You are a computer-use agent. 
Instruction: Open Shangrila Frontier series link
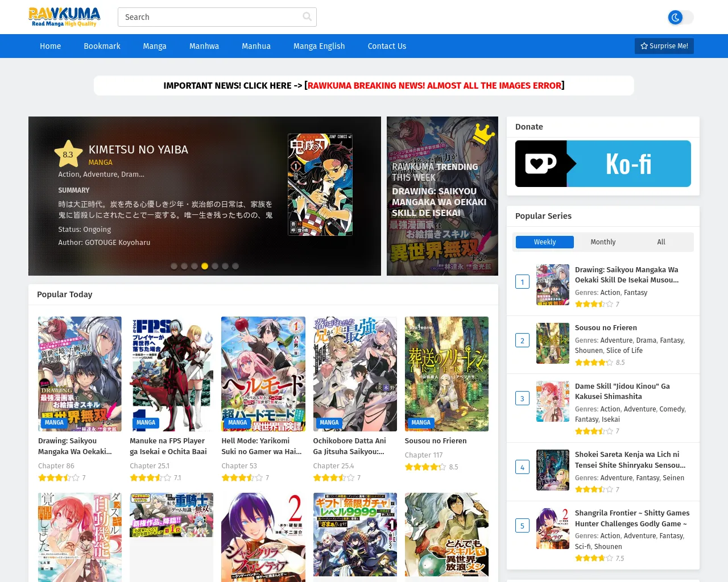(632, 518)
